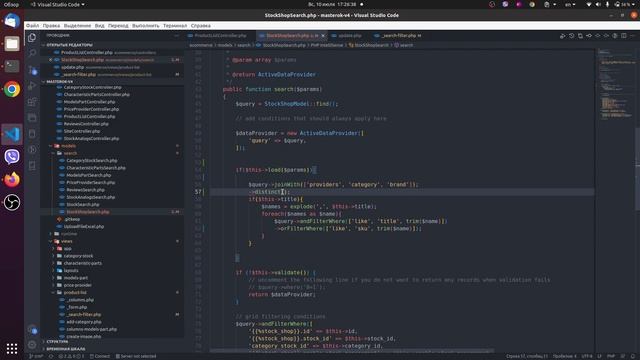The width and height of the screenshot is (640, 360).
Task: Open the Files app from the dock
Action: click(x=12, y=43)
